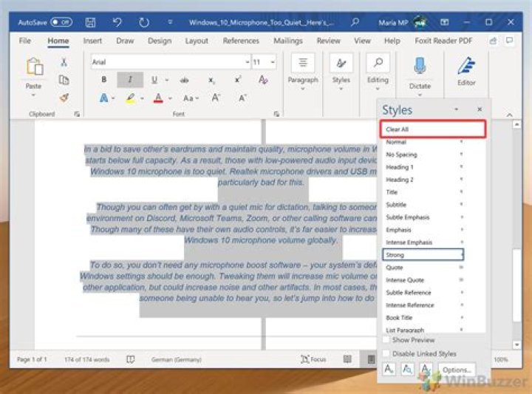Switch to the Insert tab
Viewport: 532px width, 394px height.
pos(92,41)
